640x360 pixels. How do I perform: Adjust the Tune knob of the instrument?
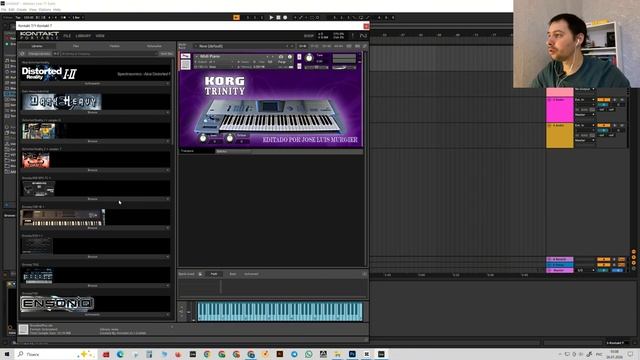click(309, 58)
